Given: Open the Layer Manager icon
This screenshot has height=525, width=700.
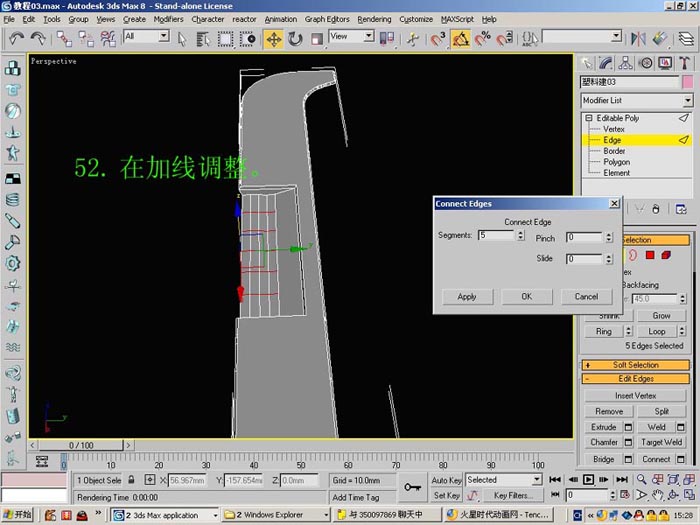Looking at the screenshot, I should (687, 39).
